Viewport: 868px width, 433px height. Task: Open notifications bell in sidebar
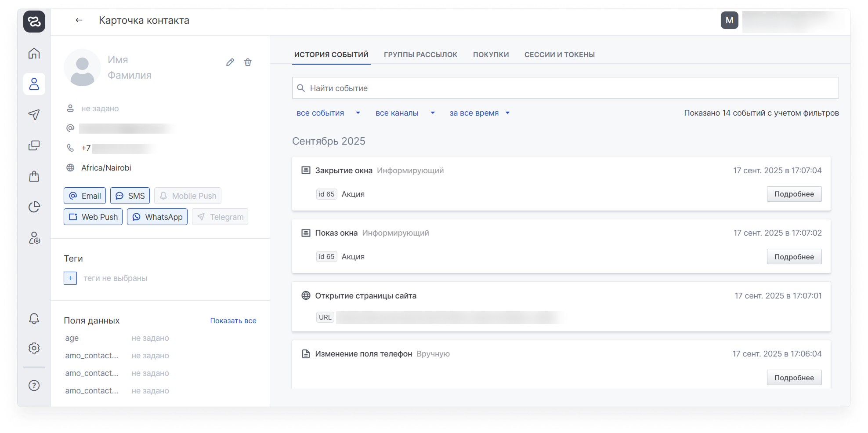pyautogui.click(x=34, y=319)
